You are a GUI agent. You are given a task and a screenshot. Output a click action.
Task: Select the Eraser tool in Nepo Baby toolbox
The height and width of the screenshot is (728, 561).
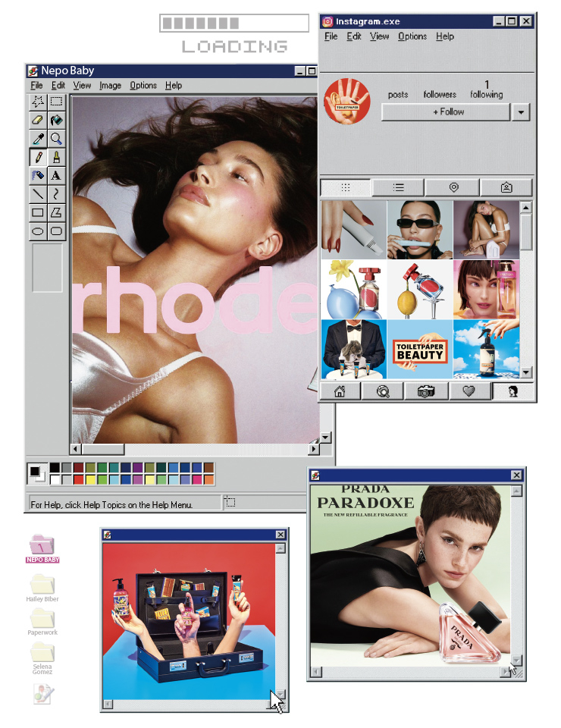click(37, 120)
